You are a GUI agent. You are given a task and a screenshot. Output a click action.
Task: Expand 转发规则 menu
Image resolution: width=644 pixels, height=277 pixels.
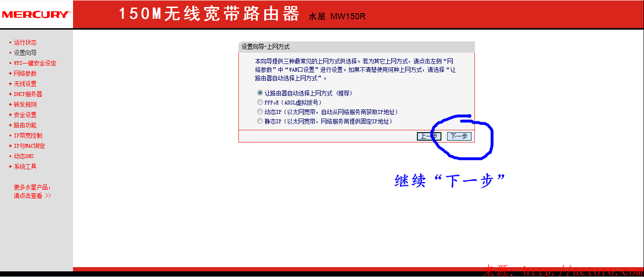click(25, 104)
